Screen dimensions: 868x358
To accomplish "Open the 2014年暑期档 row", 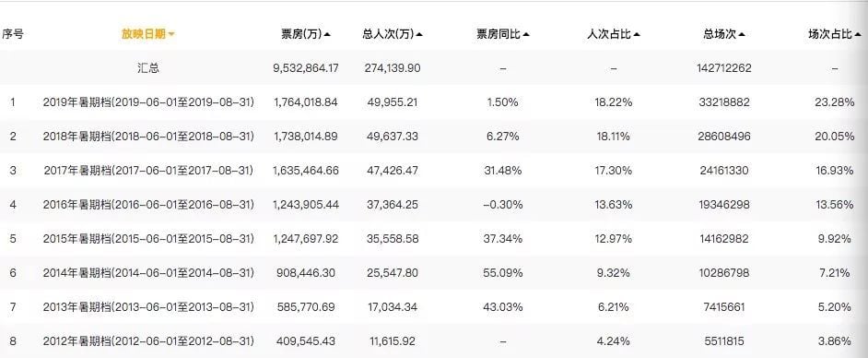I will 148,273.
